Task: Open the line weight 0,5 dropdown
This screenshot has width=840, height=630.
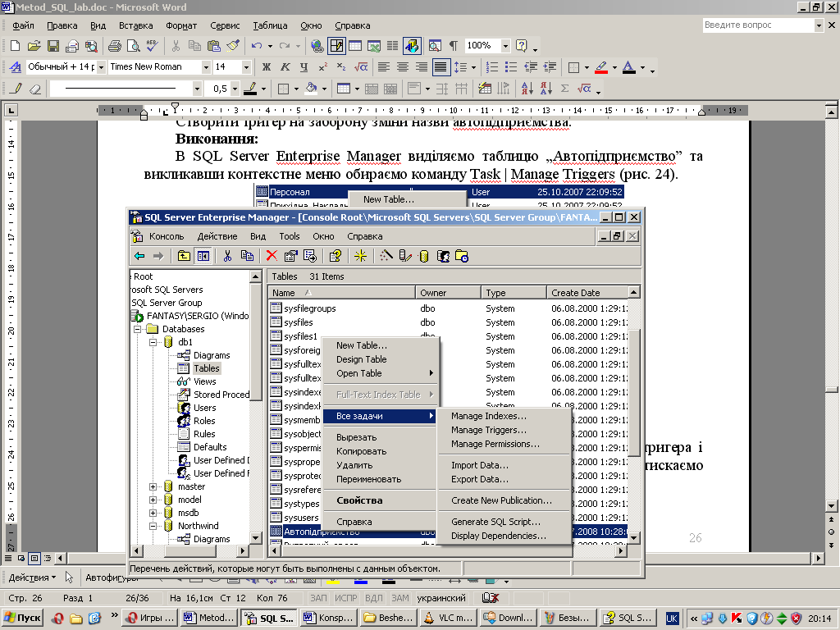Action: (x=235, y=89)
